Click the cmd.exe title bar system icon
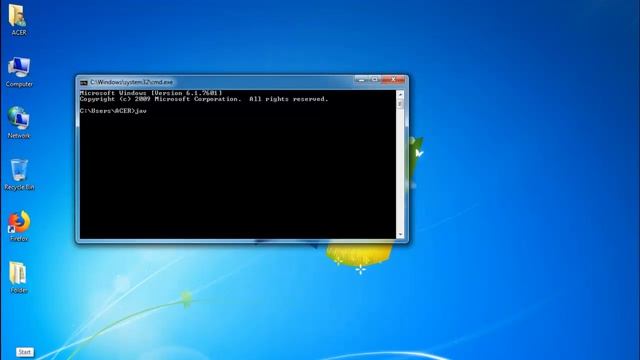640x360 pixels. coord(84,82)
